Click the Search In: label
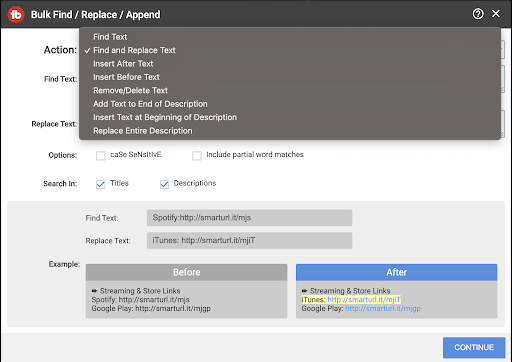This screenshot has width=512, height=362. point(60,184)
